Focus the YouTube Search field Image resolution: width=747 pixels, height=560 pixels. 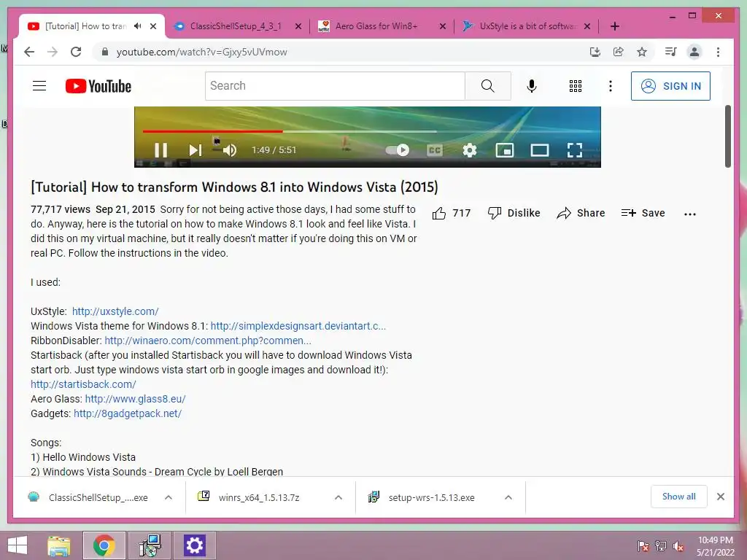[335, 86]
